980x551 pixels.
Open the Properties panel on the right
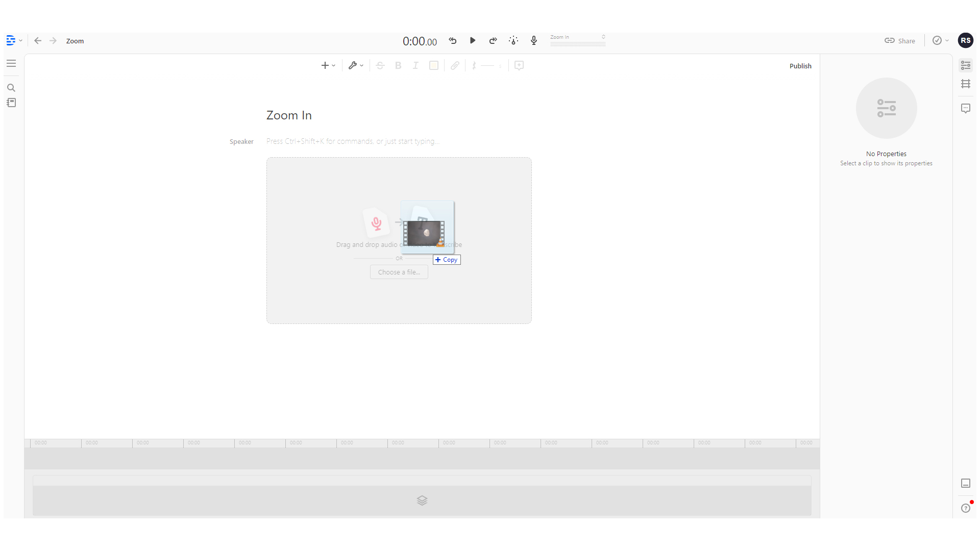coord(966,65)
